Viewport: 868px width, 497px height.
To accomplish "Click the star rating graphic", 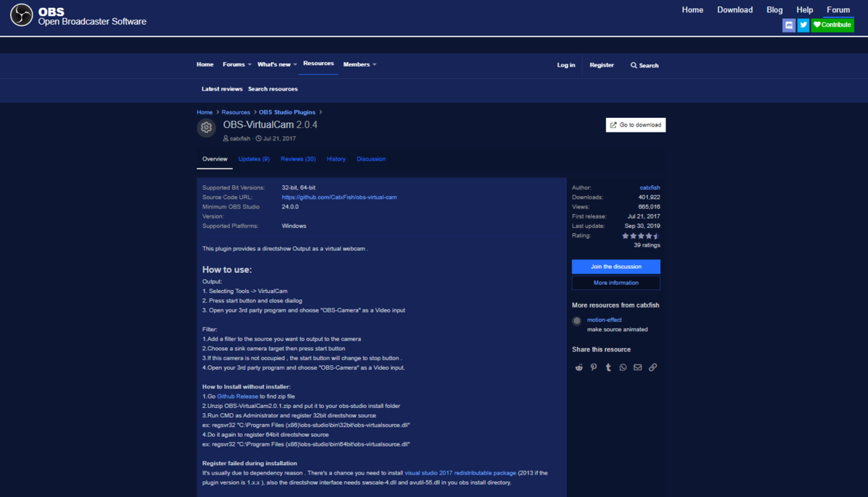I will pyautogui.click(x=641, y=236).
